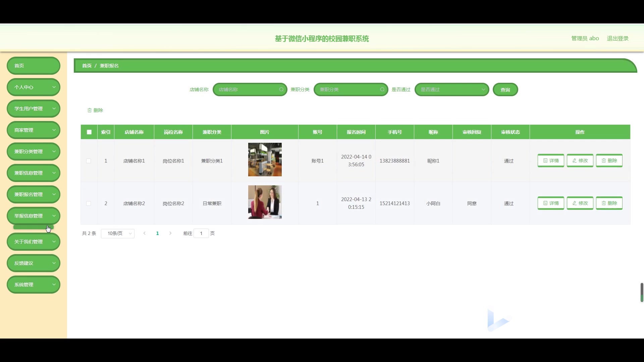The width and height of the screenshot is (644, 362).
Task: Toggle the select-all checkbox in table header
Action: point(89,132)
